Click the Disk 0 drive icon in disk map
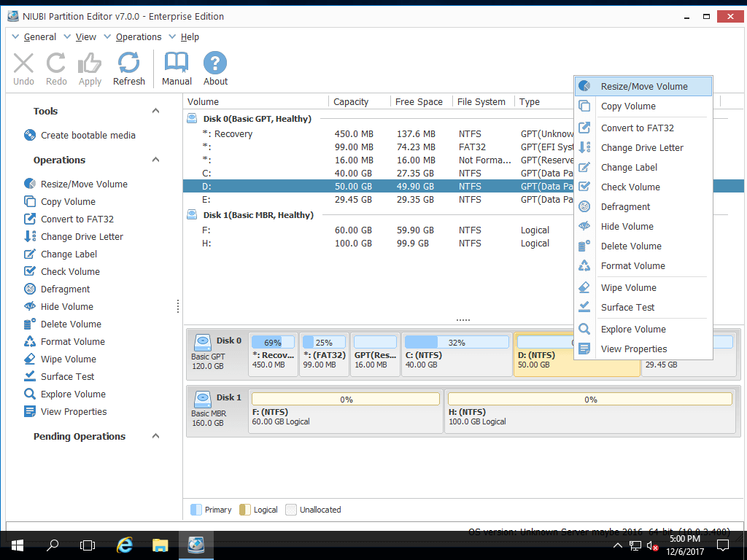 (203, 341)
